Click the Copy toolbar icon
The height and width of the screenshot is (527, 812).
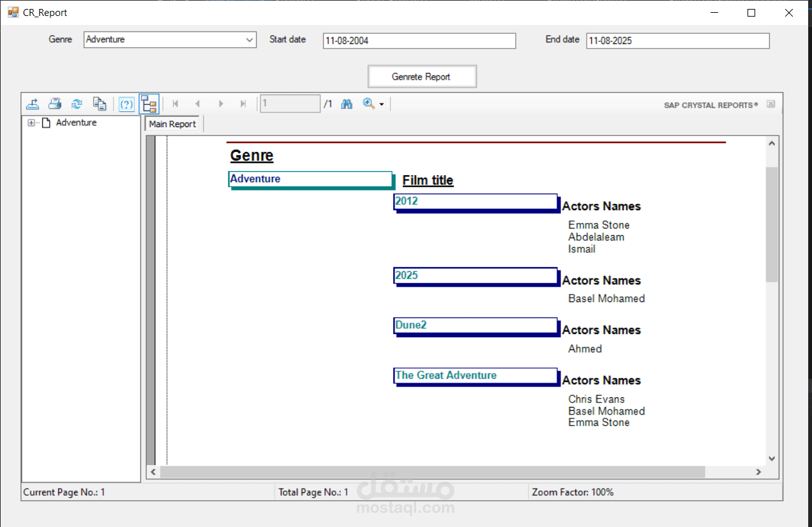pos(99,103)
